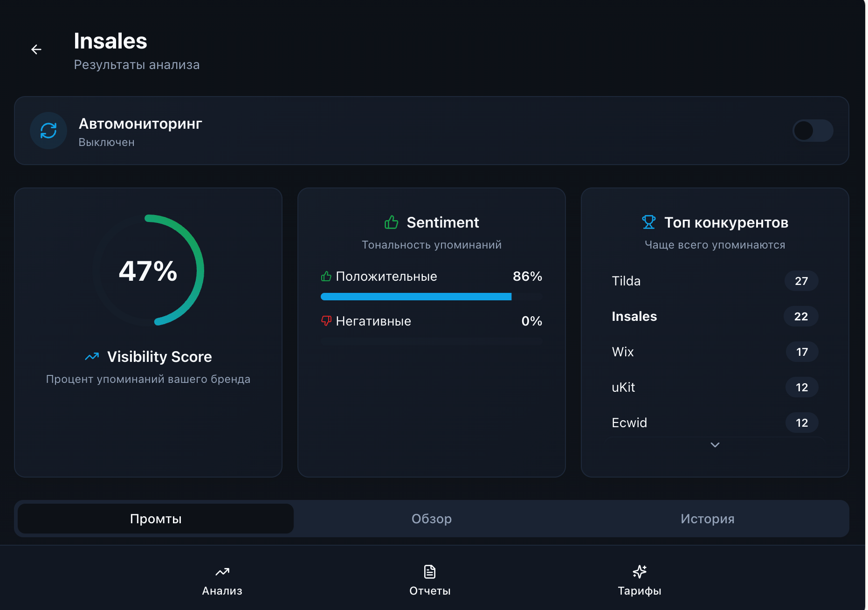Open the Анализ navigation item
The height and width of the screenshot is (610, 868).
222,580
